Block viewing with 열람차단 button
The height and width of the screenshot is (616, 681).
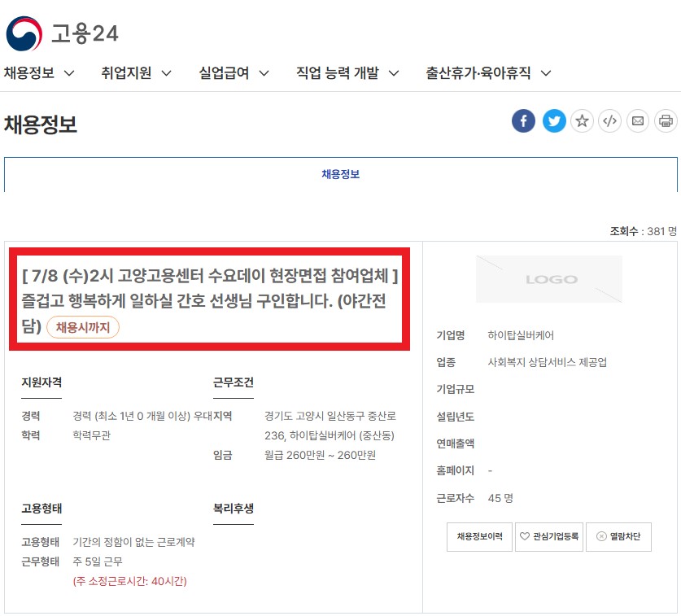click(618, 536)
